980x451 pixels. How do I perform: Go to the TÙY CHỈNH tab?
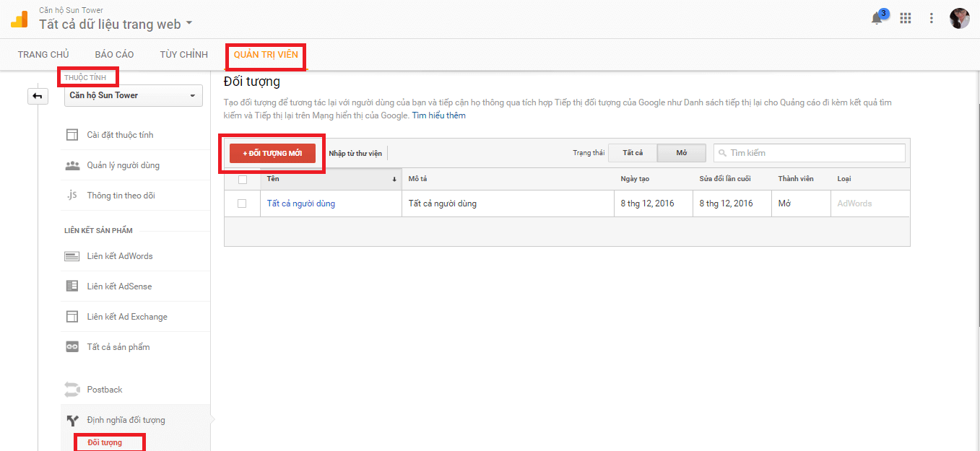[184, 55]
